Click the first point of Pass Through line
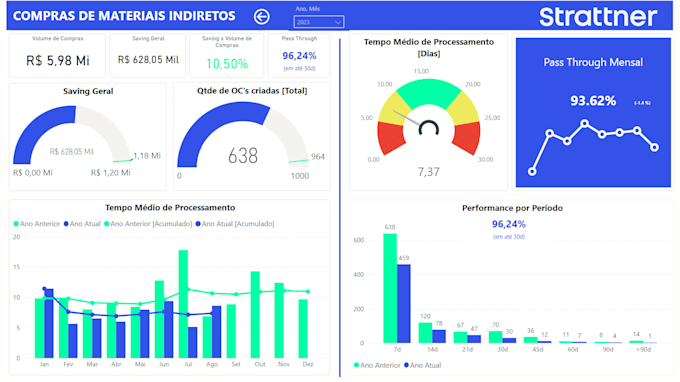Viewport: 680px width, 382px height. 532,172
